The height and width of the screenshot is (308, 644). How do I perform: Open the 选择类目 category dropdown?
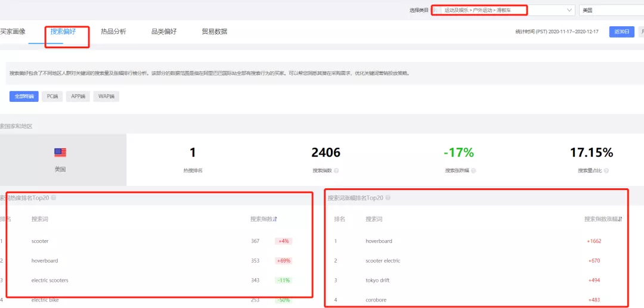pyautogui.click(x=503, y=10)
